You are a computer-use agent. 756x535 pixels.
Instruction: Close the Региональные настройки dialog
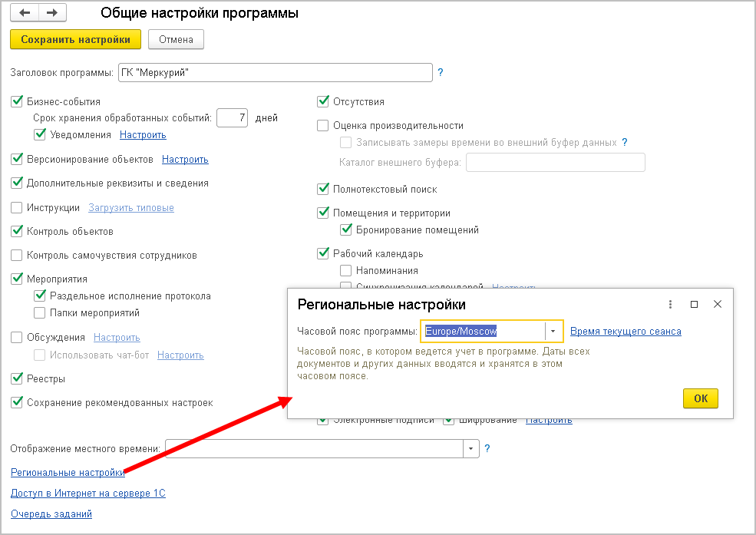[718, 304]
